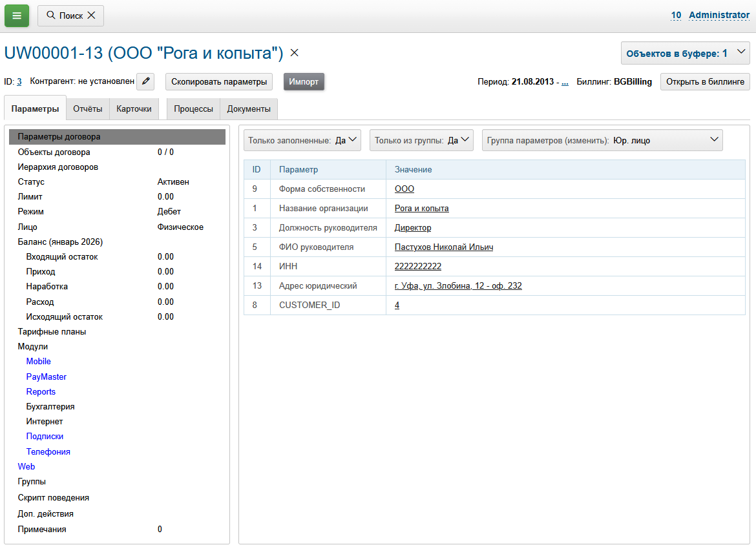
Task: Open the Administrator user link
Action: click(x=719, y=15)
